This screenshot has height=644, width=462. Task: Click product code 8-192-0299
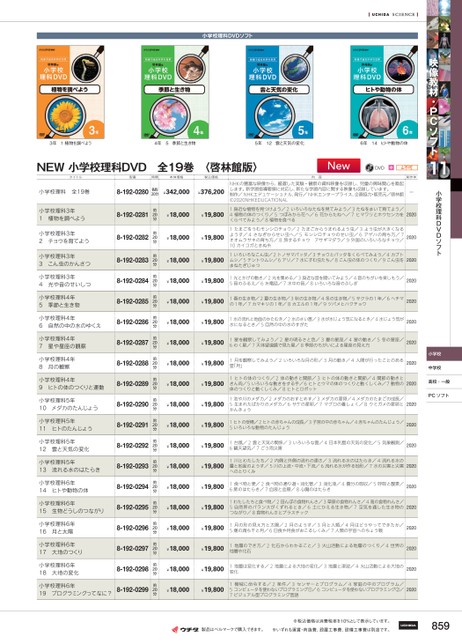133,589
